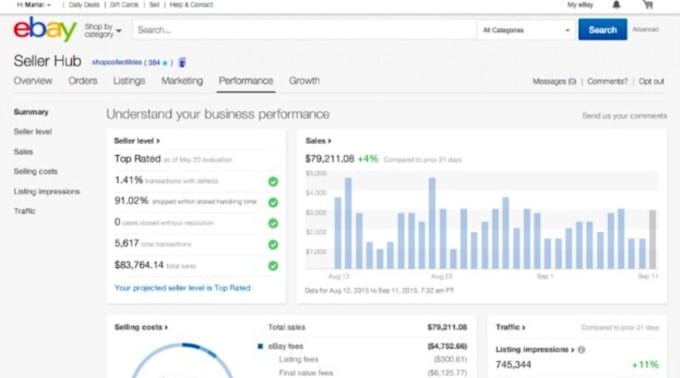Open Help & Contact link

[191, 5]
